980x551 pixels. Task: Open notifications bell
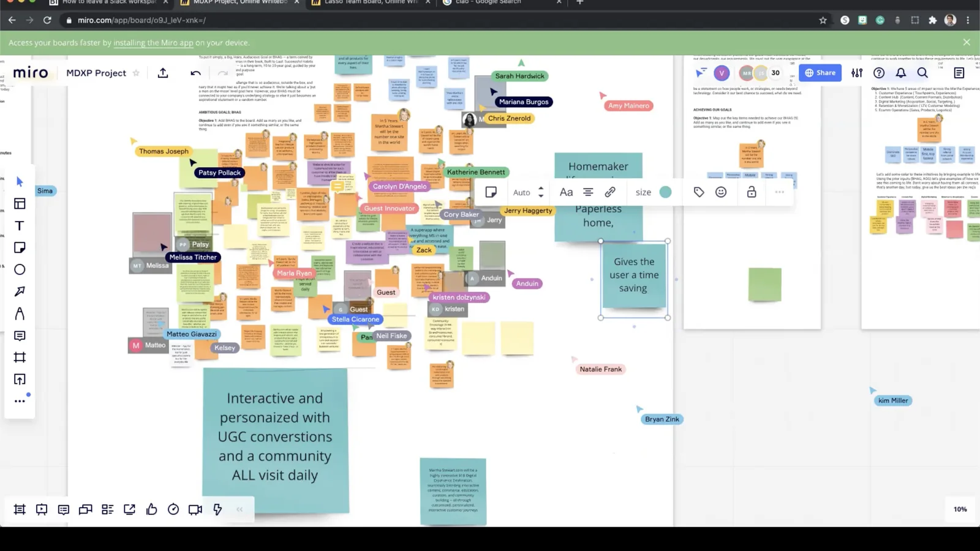[901, 73]
